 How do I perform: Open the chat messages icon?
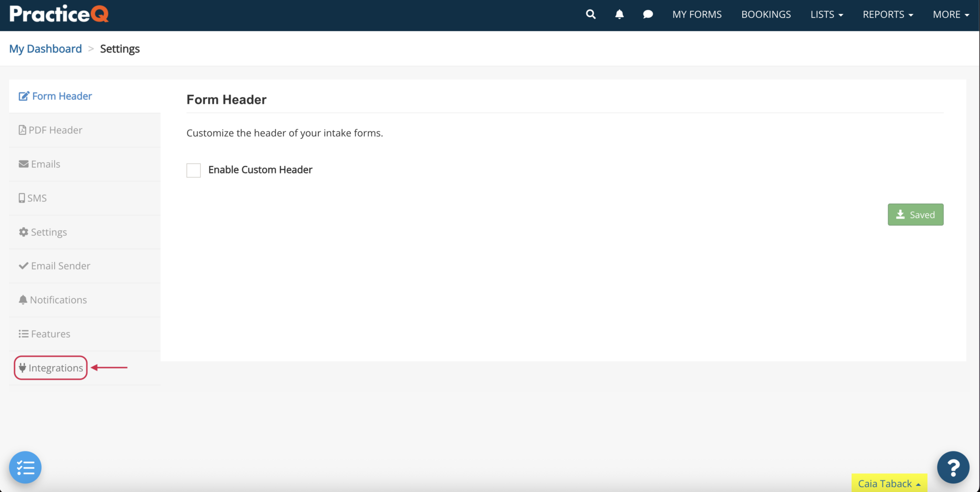[x=648, y=14]
